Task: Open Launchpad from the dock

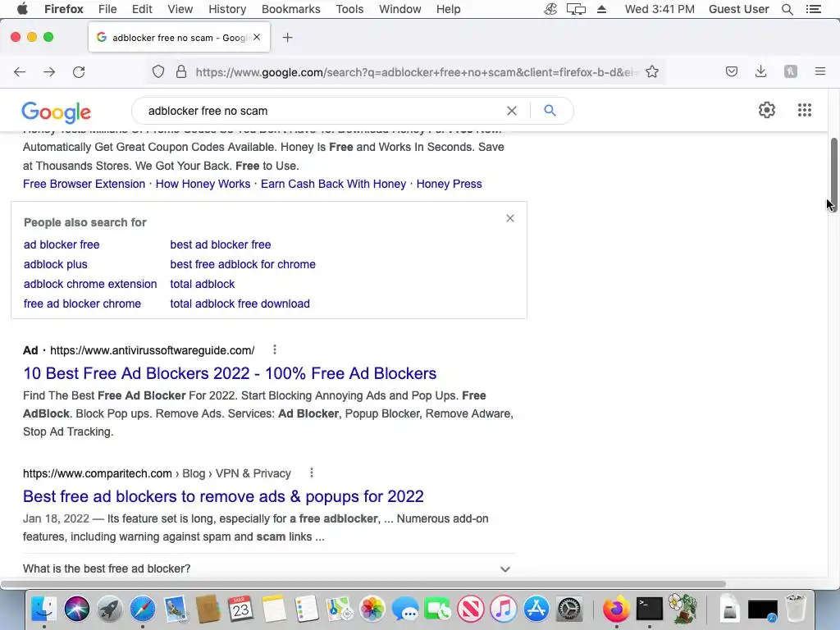Action: pos(110,609)
